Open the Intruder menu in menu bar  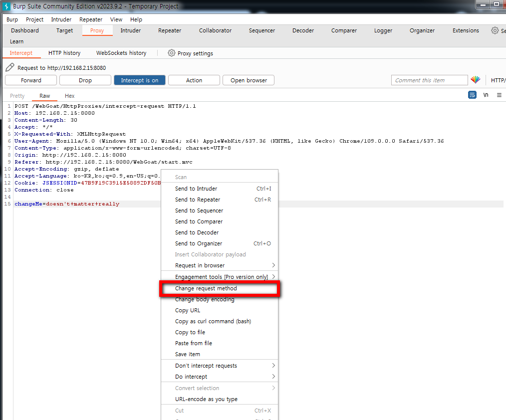tap(61, 19)
